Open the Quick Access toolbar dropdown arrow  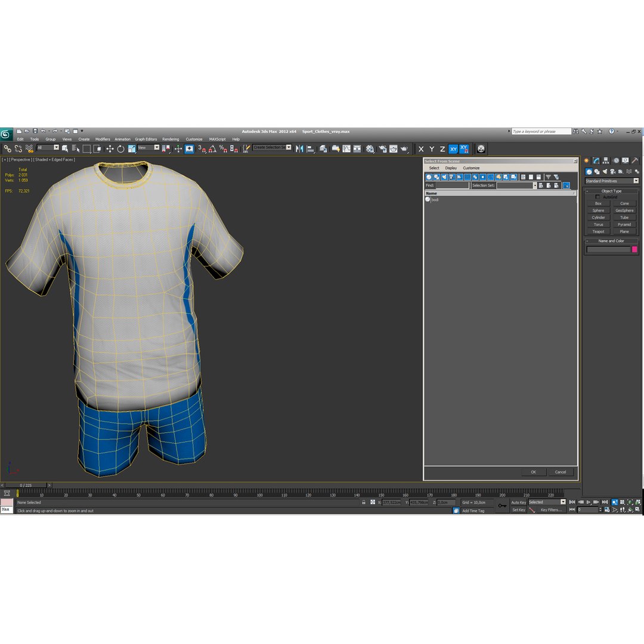click(x=82, y=131)
